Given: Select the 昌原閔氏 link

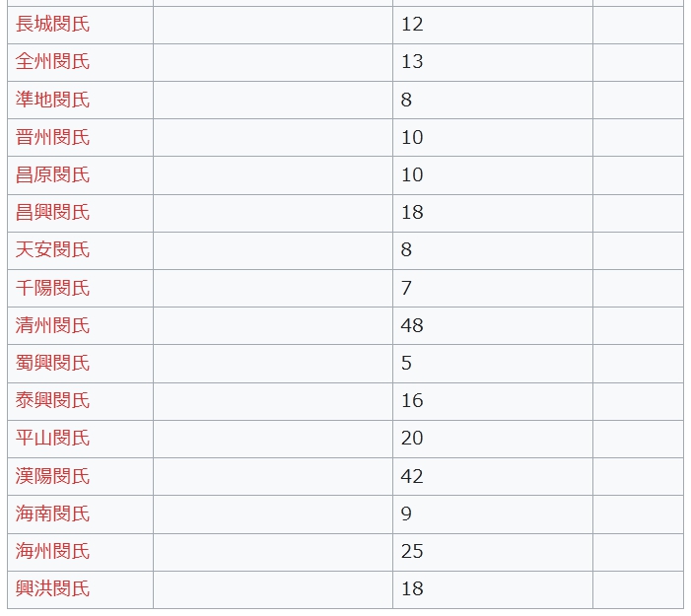Looking at the screenshot, I should tap(52, 174).
